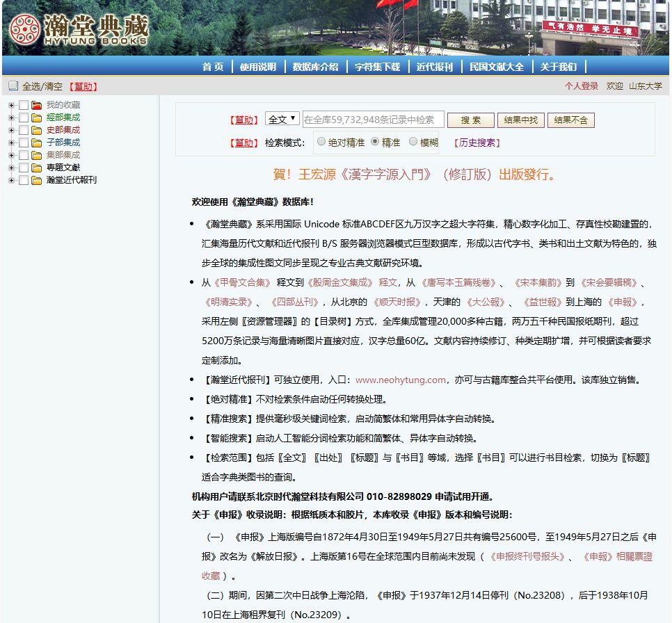
Task: Select the 精准 search mode radio
Action: 375,141
